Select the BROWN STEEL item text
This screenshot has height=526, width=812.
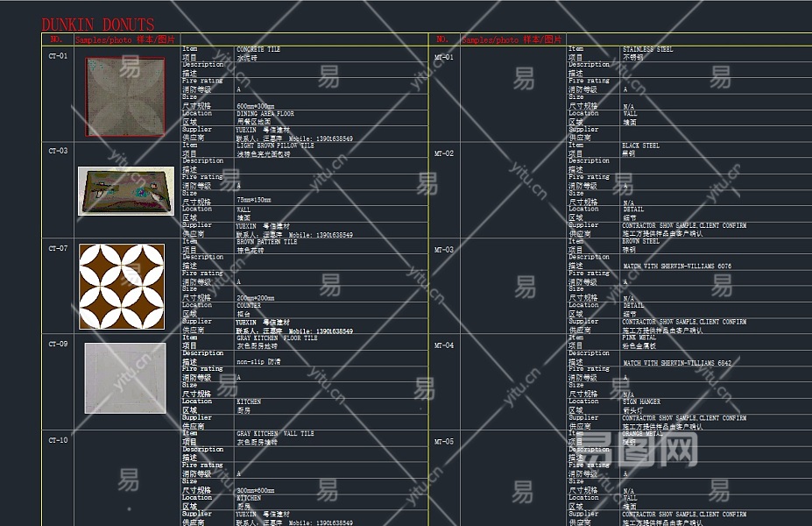(640, 241)
